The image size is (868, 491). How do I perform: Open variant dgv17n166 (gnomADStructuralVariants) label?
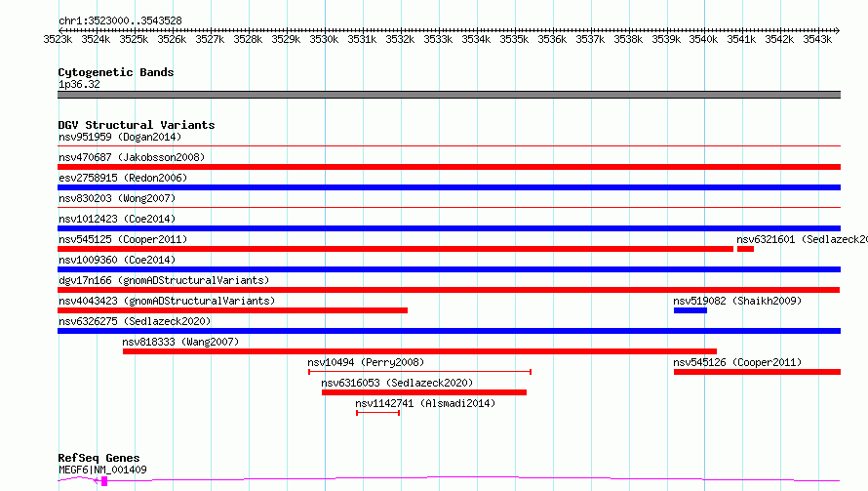pyautogui.click(x=164, y=280)
